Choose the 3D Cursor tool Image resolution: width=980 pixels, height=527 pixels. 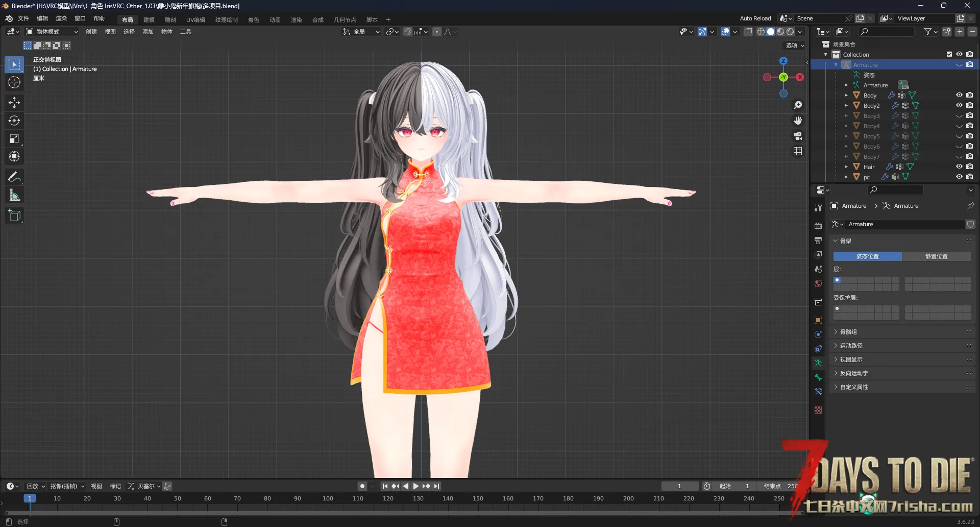tap(14, 82)
